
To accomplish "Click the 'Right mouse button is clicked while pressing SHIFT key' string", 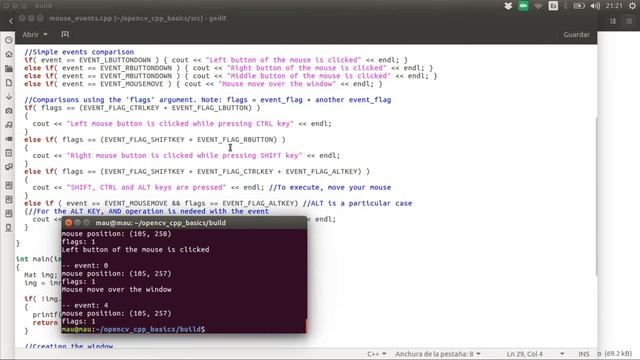I will [184, 156].
